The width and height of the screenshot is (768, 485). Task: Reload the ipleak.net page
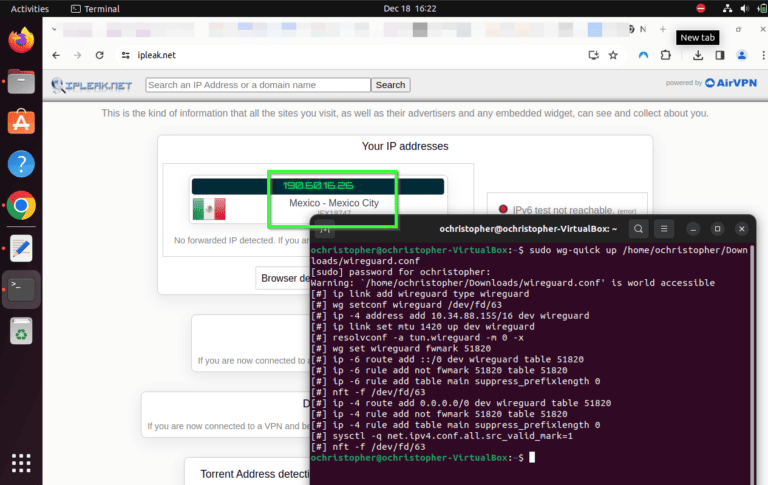(99, 55)
